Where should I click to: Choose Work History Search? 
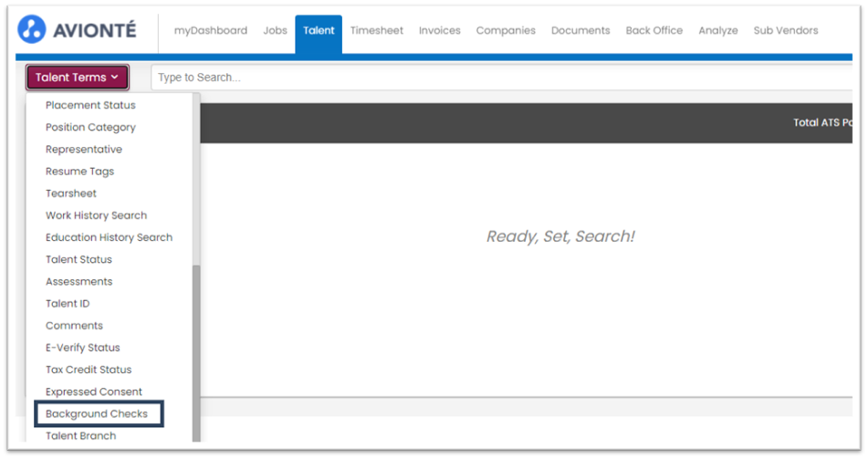click(x=97, y=215)
